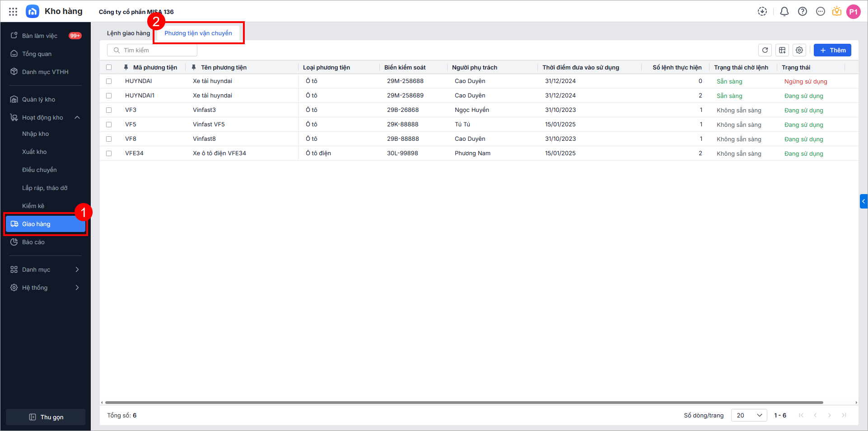
Task: Select Phương tiện vận chuyển tab
Action: (x=198, y=33)
